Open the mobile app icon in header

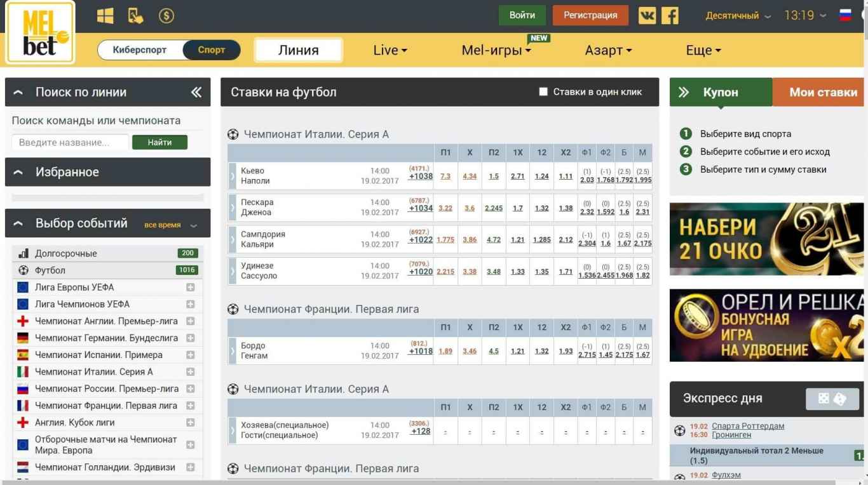(x=135, y=16)
